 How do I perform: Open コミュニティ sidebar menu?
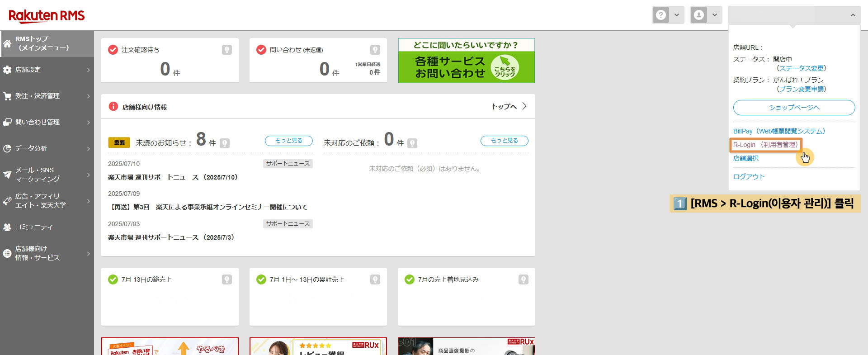pyautogui.click(x=47, y=227)
